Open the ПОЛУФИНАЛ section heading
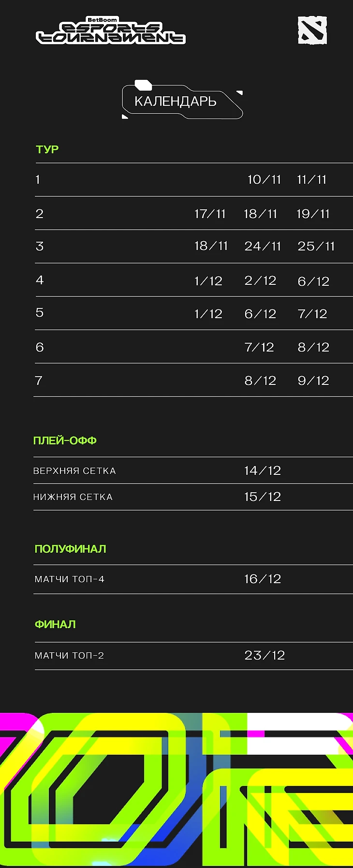This screenshot has width=353, height=868. [71, 549]
